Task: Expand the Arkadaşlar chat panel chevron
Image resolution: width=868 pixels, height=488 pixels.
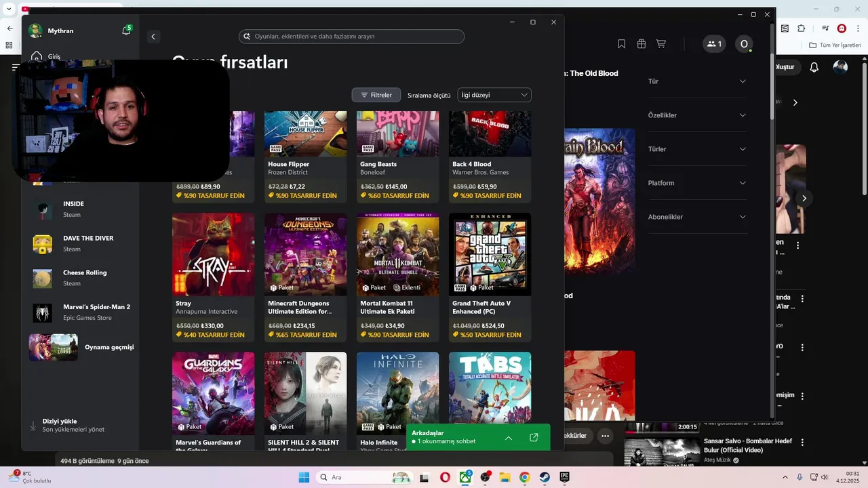Action: 509,438
